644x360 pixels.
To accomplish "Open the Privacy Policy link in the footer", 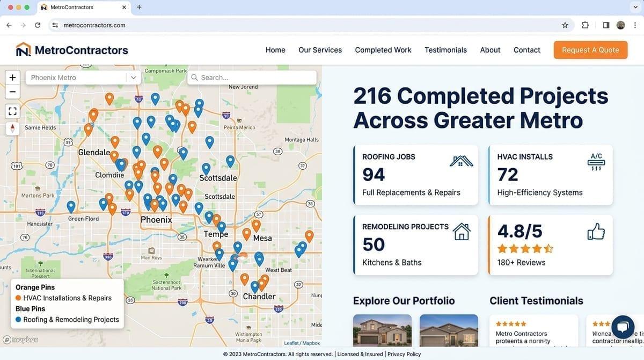I will coord(404,354).
